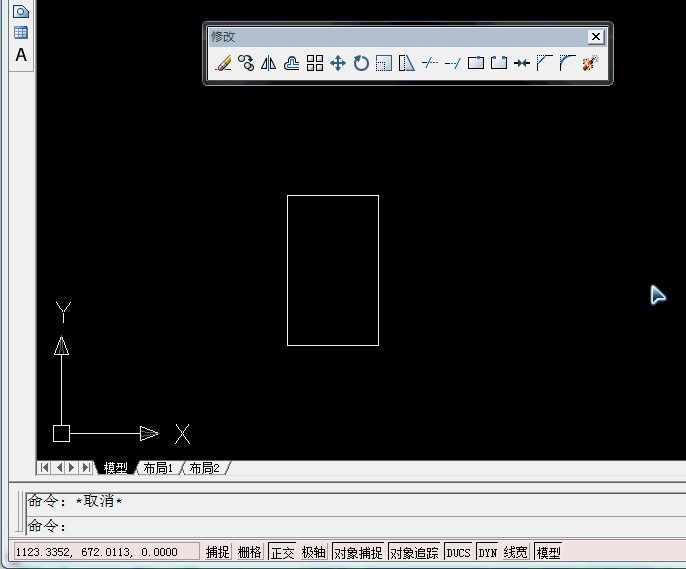686x569 pixels.
Task: Select the Array tool
Action: (315, 63)
